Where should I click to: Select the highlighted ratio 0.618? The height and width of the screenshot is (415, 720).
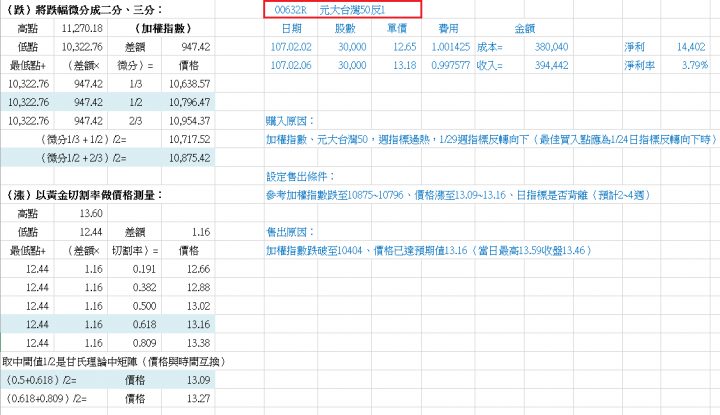(x=144, y=325)
